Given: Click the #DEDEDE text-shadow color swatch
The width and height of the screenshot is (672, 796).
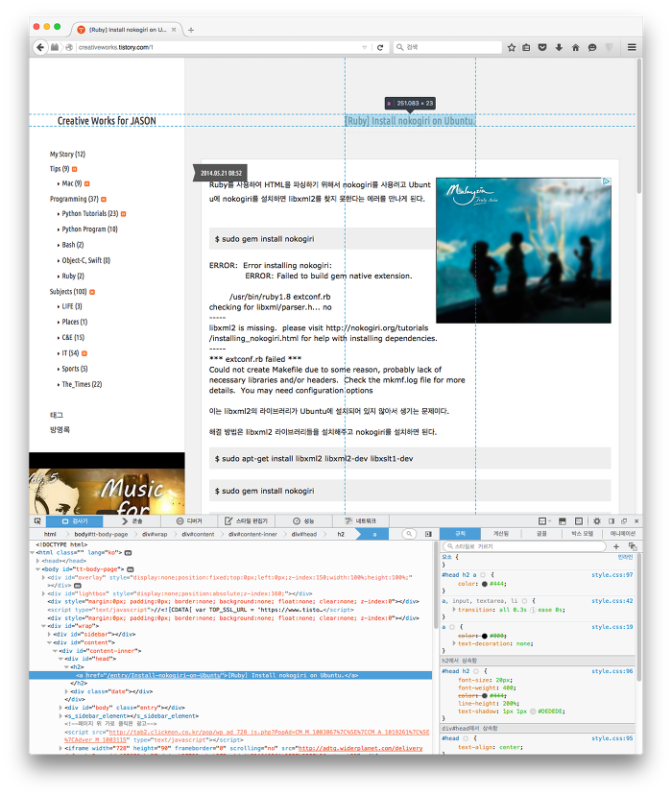Looking at the screenshot, I should (533, 712).
